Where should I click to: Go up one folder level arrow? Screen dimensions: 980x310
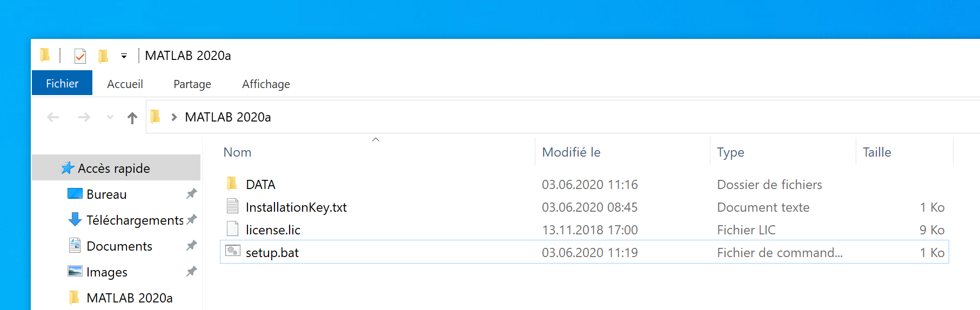point(132,118)
